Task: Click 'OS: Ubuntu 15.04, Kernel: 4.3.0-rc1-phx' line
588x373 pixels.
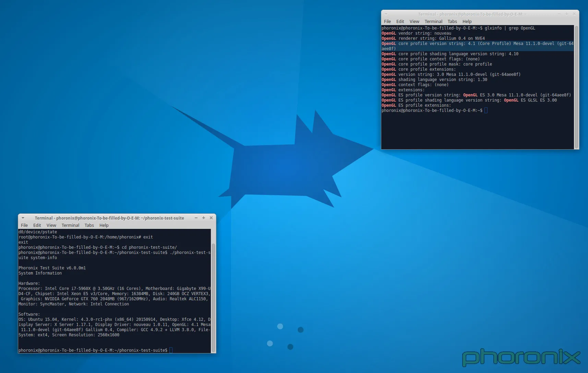Action: [x=115, y=319]
